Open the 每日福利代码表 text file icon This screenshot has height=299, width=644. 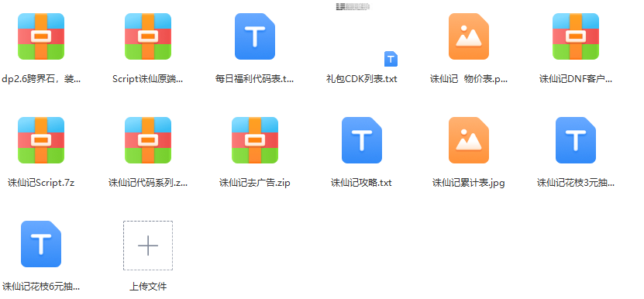coord(255,36)
